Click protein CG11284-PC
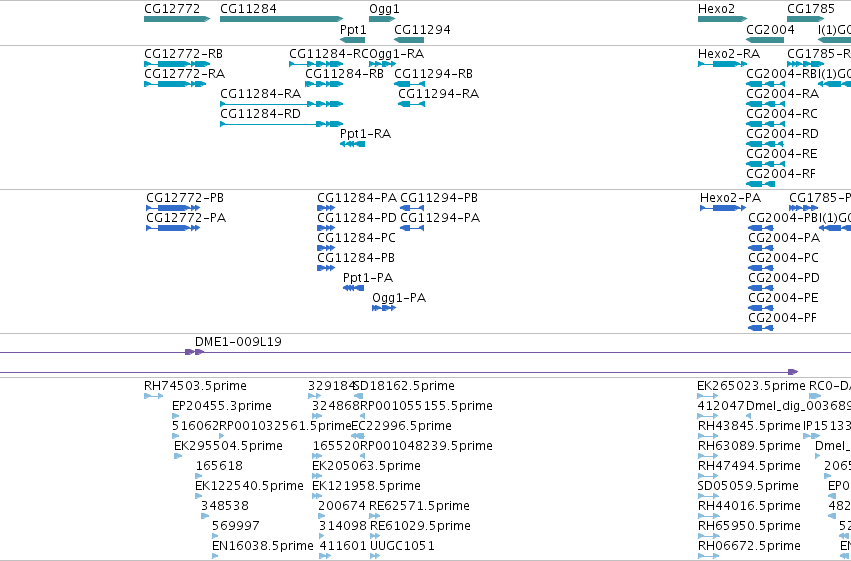 click(x=326, y=248)
